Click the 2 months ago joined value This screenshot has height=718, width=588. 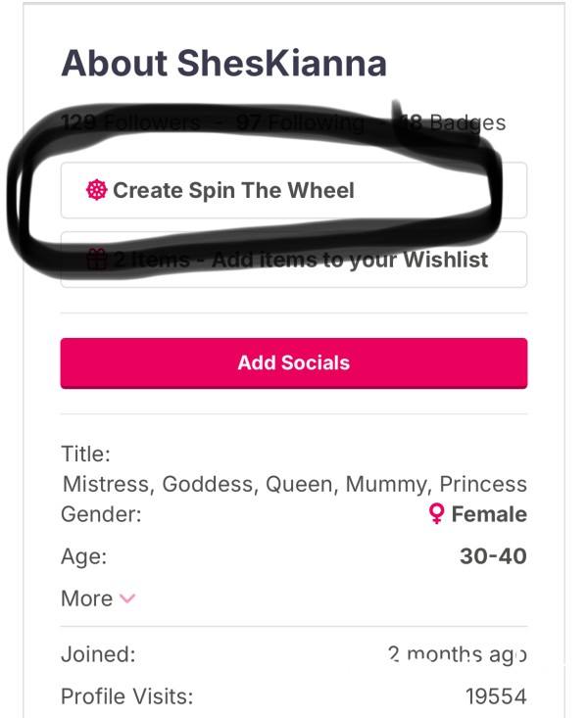[458, 654]
